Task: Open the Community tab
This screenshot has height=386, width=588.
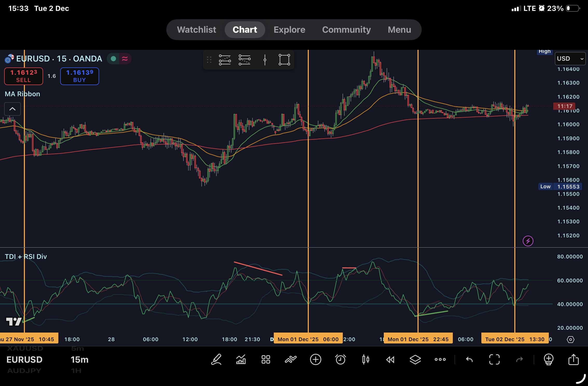Action: (x=346, y=30)
